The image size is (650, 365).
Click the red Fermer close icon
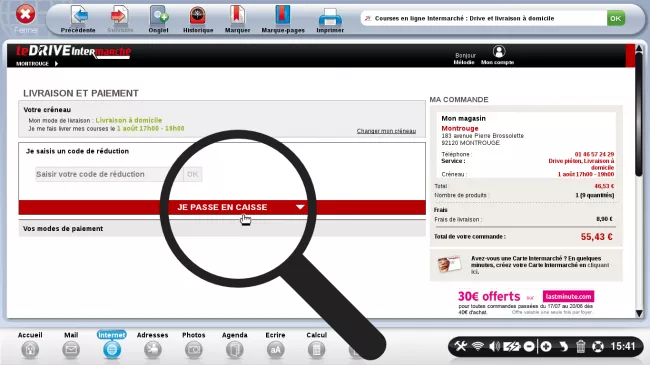tap(25, 15)
